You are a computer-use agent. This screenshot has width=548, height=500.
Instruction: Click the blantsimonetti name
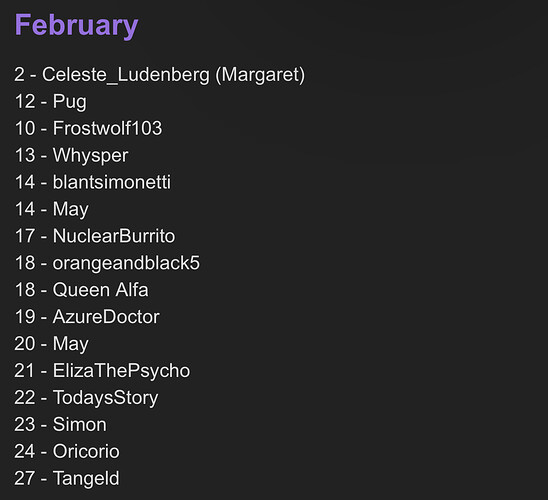[112, 182]
